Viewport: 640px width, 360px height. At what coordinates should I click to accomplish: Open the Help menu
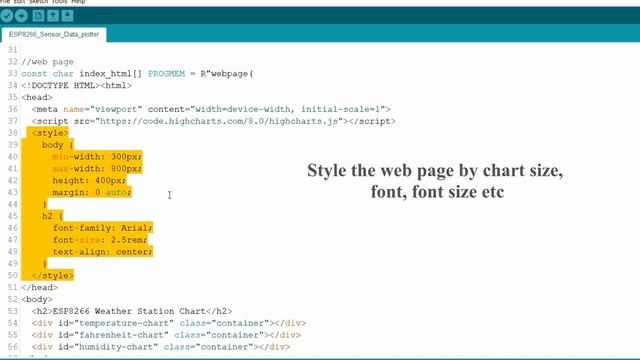coord(78,2)
